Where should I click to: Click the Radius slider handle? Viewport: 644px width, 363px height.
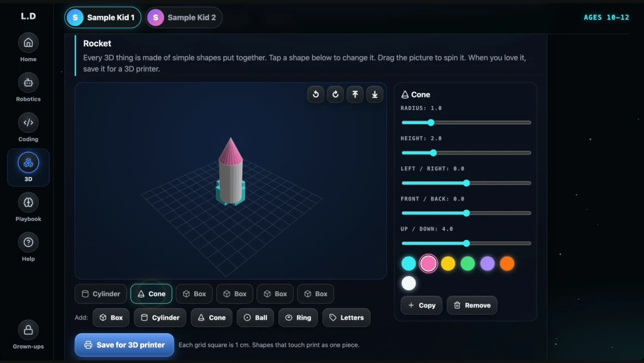click(x=431, y=122)
